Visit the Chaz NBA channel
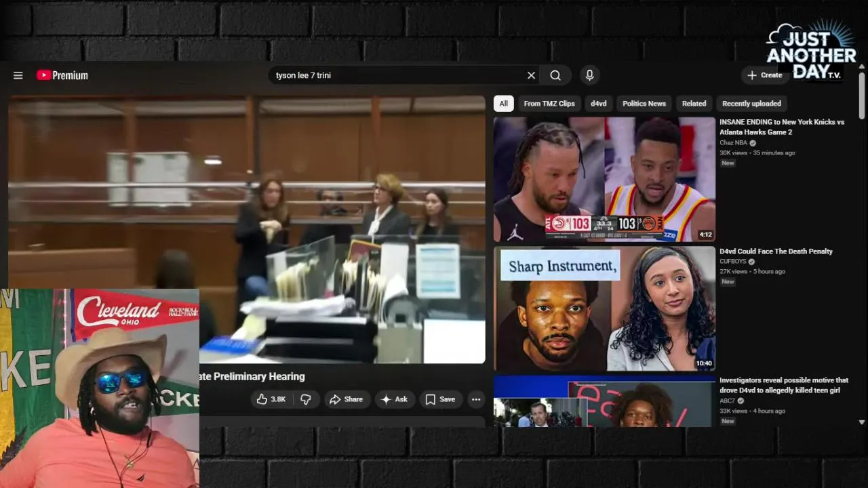Image resolution: width=868 pixels, height=488 pixels. [733, 143]
